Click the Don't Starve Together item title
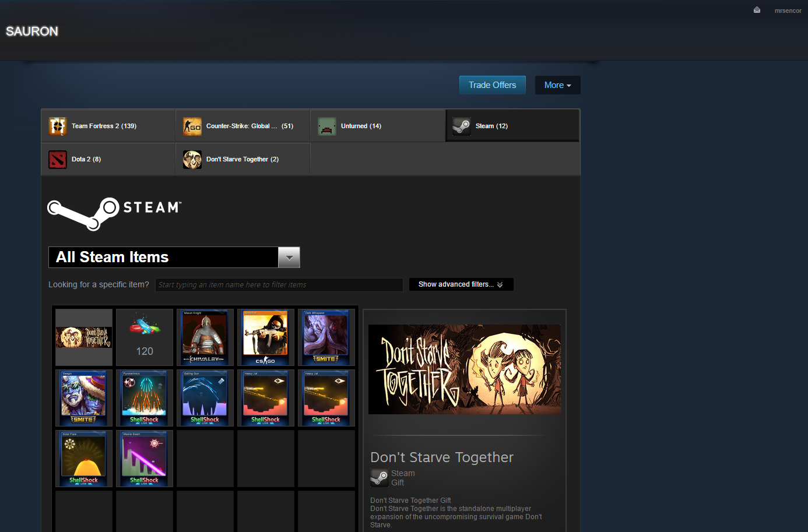808x532 pixels. point(442,457)
